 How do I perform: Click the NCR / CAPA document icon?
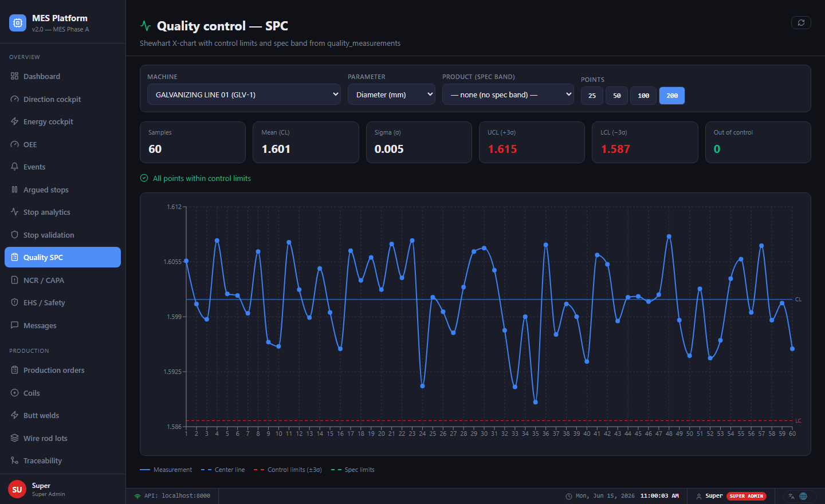[14, 280]
